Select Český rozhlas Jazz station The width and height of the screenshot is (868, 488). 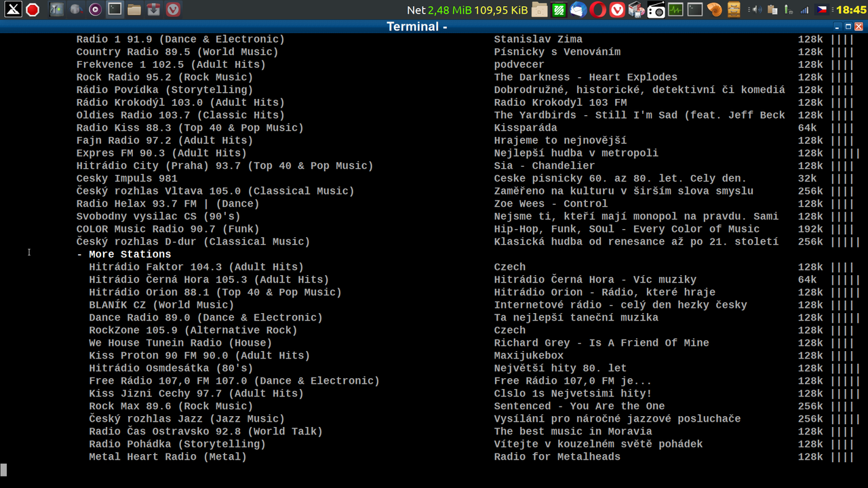[x=187, y=419]
